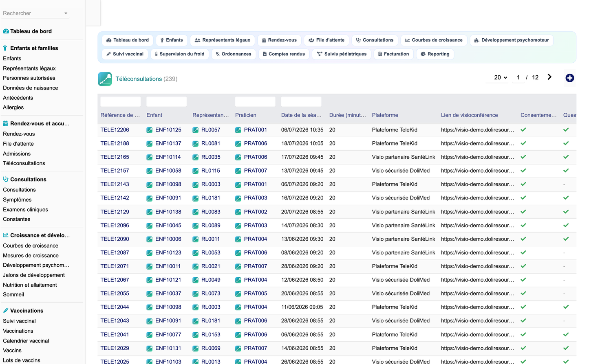Switch to the Facturation tab
589x364 pixels.
coord(393,54)
